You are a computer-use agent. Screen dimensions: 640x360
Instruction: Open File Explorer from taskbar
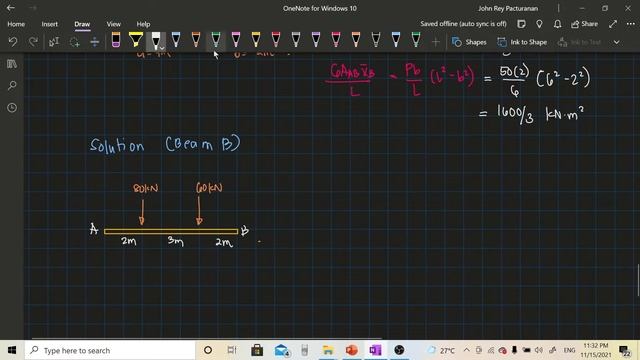(328, 350)
